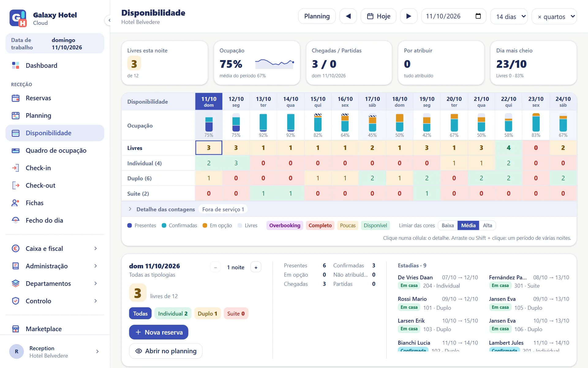Click the Galaxy Hotel logo

click(18, 18)
